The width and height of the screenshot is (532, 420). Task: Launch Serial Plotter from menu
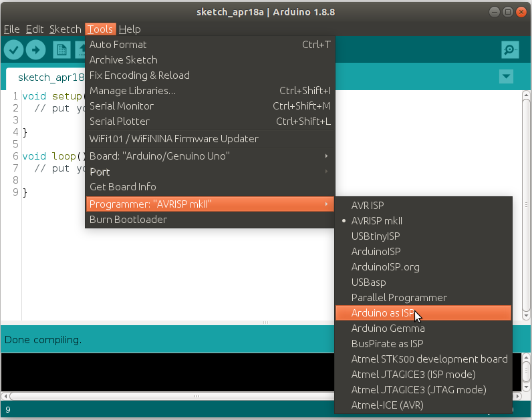210,122
